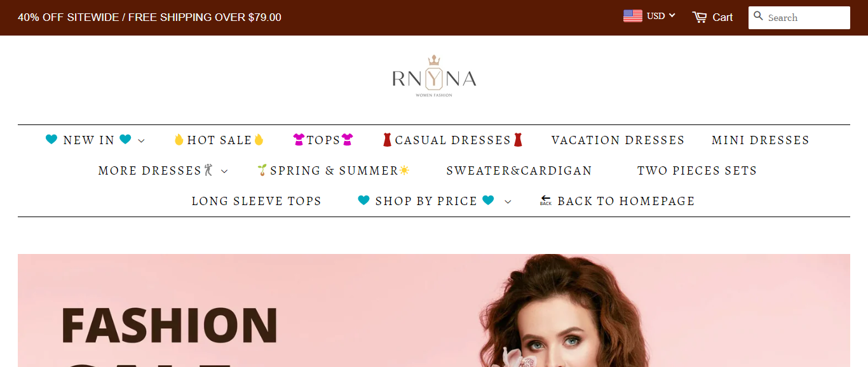Screen dimensions: 868x367
Task: Click the fire icon before Hot Sale
Action: click(179, 140)
